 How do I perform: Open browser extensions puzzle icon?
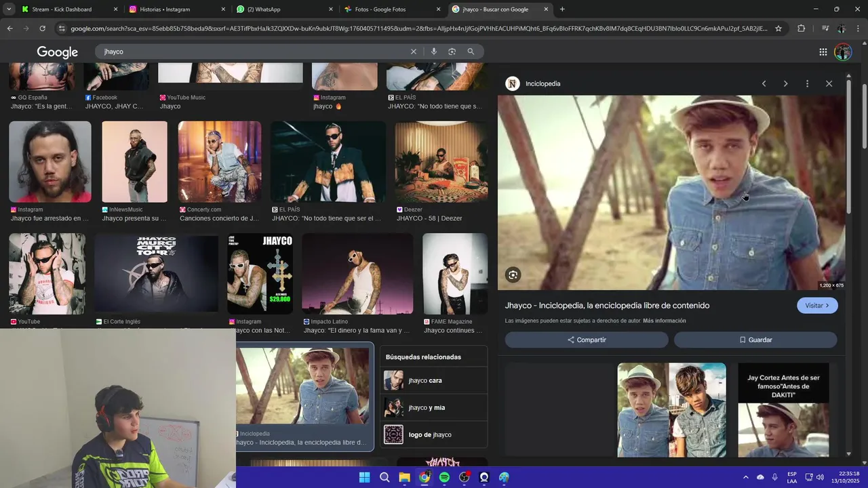point(801,28)
